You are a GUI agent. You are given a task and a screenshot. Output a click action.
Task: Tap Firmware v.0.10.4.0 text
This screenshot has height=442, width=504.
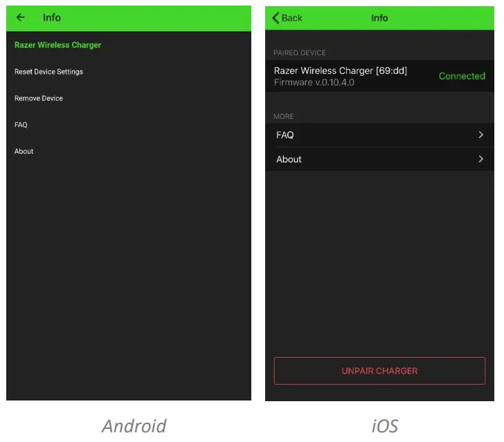(x=314, y=82)
